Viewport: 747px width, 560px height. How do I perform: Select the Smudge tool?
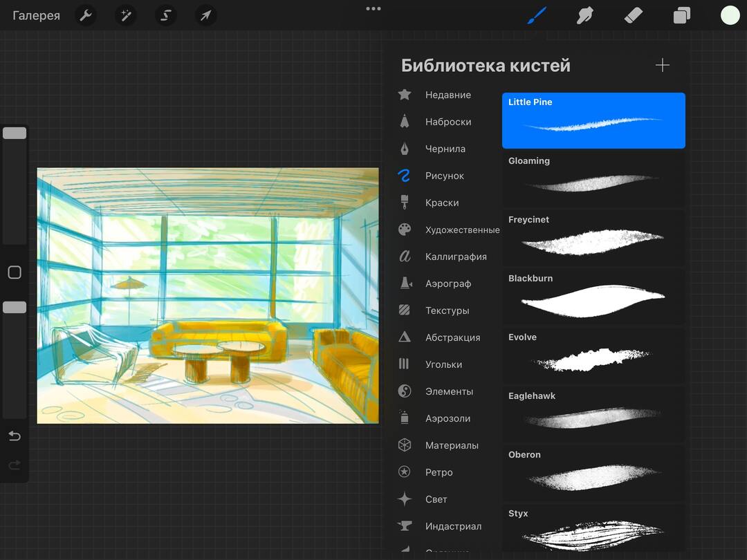[585, 15]
